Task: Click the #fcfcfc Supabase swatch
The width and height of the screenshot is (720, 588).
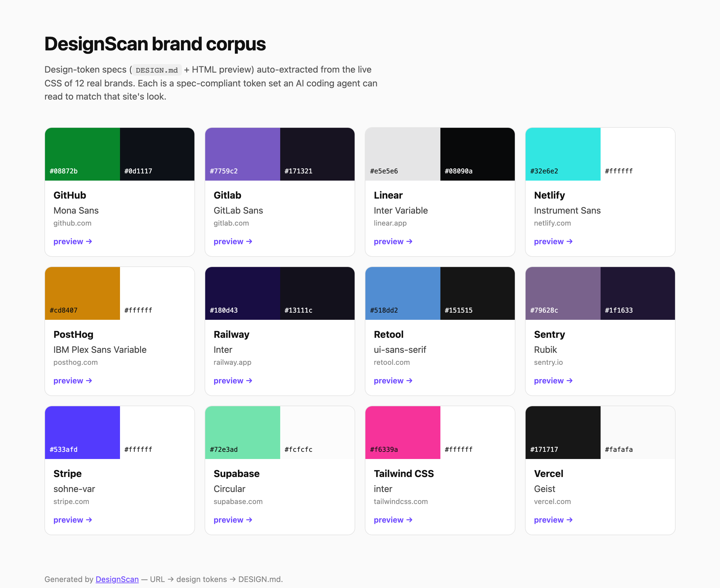Action: [317, 433]
